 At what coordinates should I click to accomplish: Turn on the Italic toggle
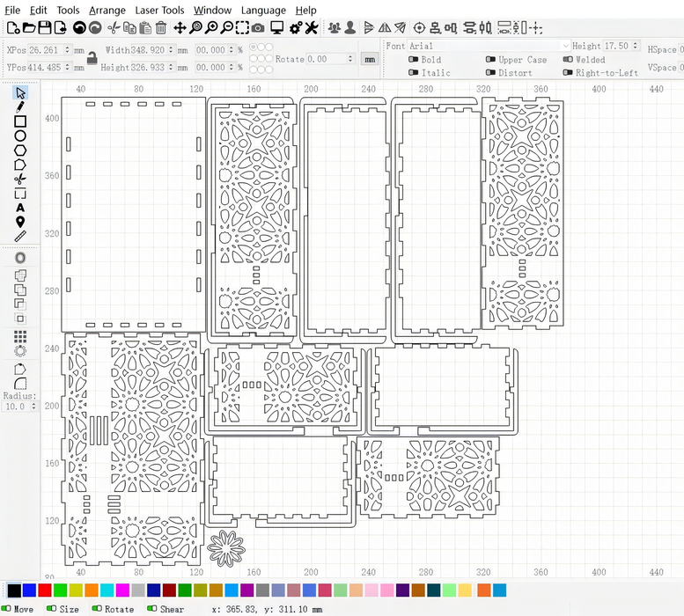point(414,73)
